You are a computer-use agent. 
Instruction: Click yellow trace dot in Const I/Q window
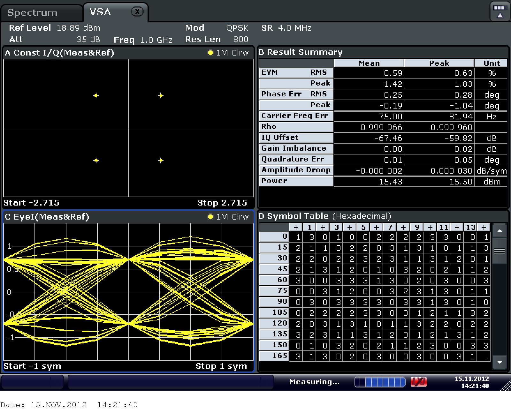pyautogui.click(x=210, y=53)
